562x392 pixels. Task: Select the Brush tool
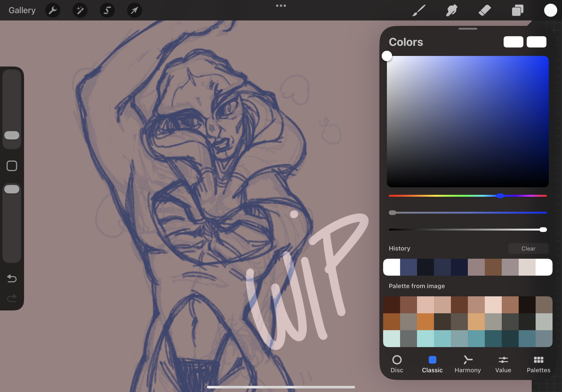[x=419, y=10]
